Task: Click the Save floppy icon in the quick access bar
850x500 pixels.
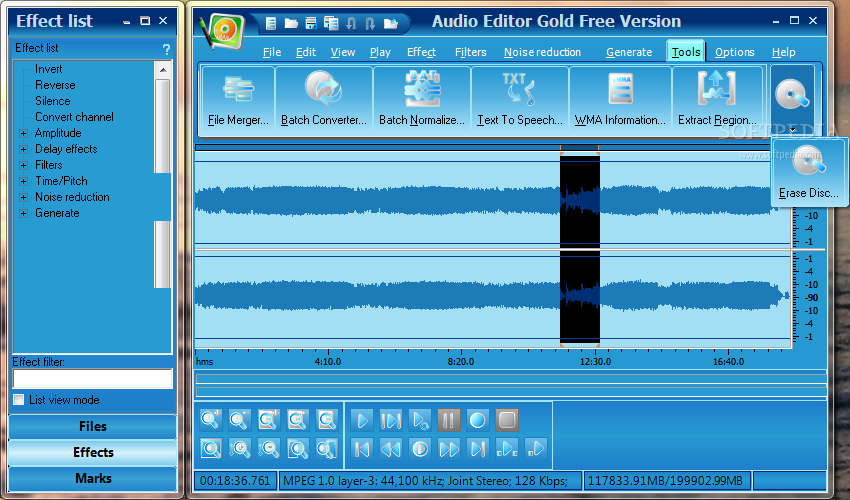Action: [x=311, y=23]
